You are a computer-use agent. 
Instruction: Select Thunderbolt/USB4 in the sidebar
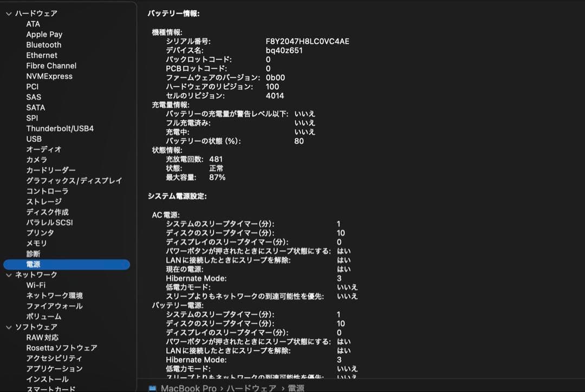[x=59, y=128]
